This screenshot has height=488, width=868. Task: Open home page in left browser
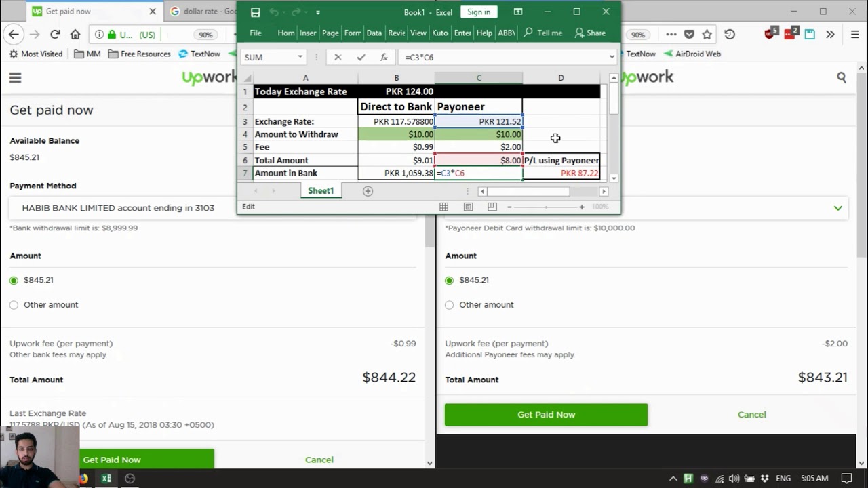[75, 34]
